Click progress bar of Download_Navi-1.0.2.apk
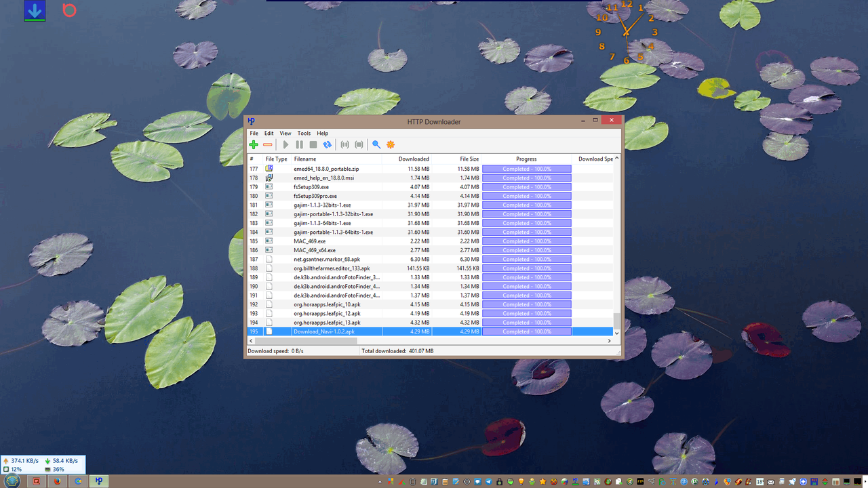The height and width of the screenshot is (488, 868). [x=527, y=331]
